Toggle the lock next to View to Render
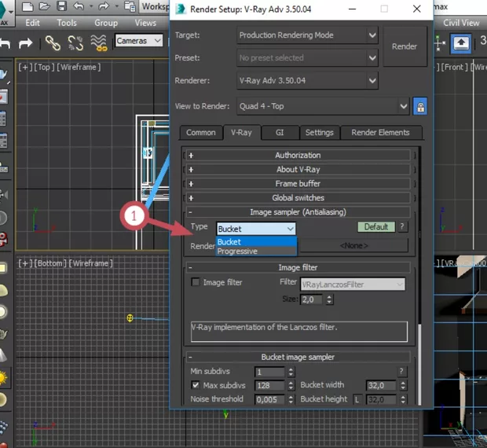This screenshot has height=448, width=487. (x=421, y=106)
